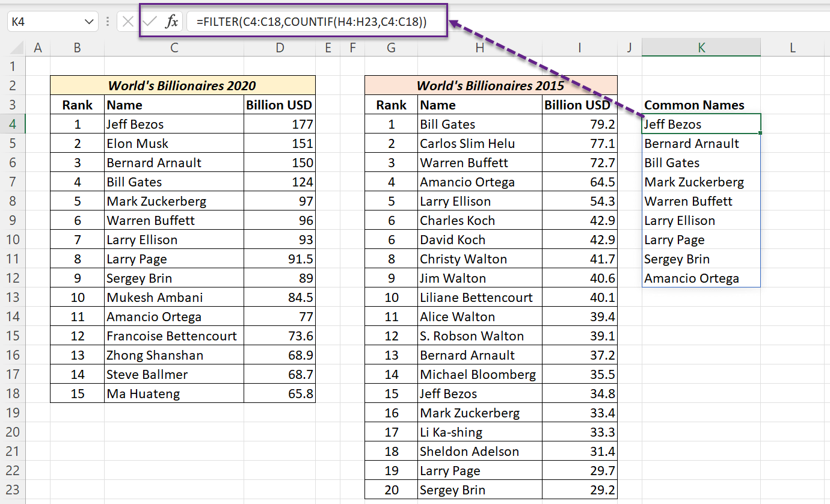This screenshot has height=504, width=830.
Task: Select column F header
Action: click(352, 48)
